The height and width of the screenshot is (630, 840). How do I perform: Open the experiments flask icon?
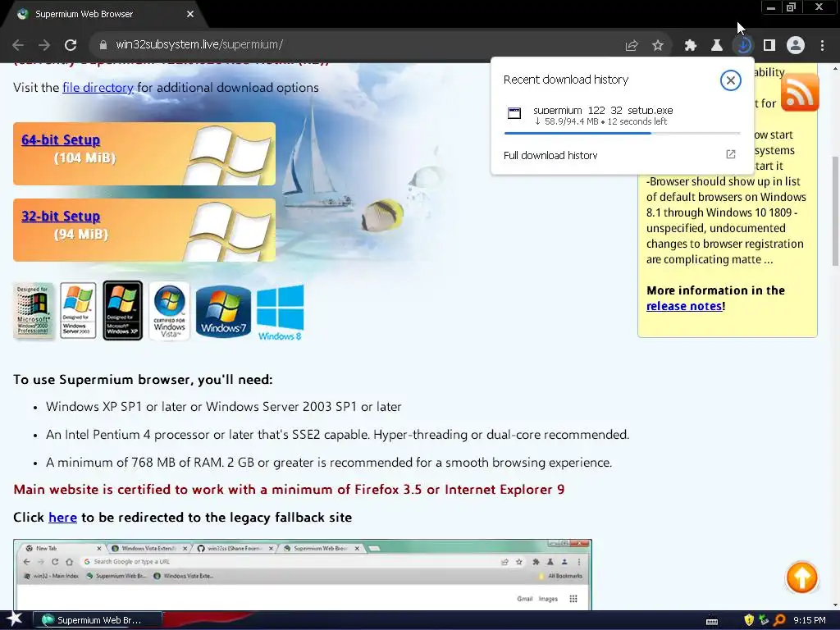coord(717,46)
